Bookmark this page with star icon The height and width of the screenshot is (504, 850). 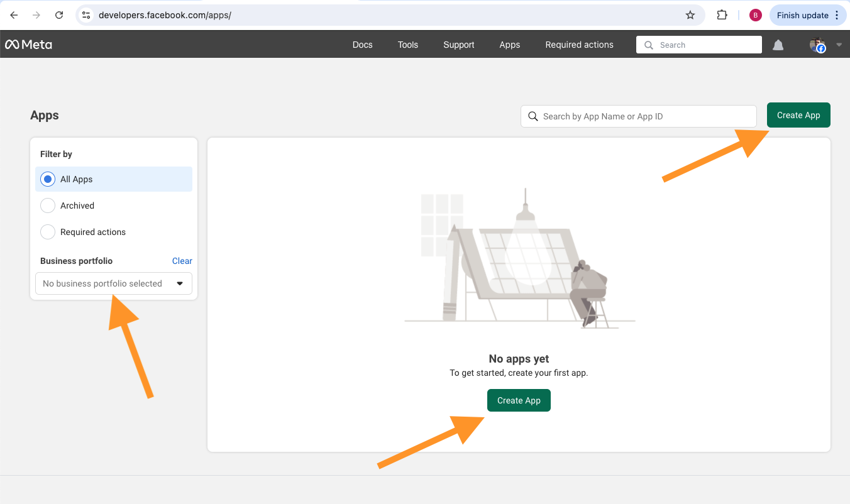coord(690,15)
